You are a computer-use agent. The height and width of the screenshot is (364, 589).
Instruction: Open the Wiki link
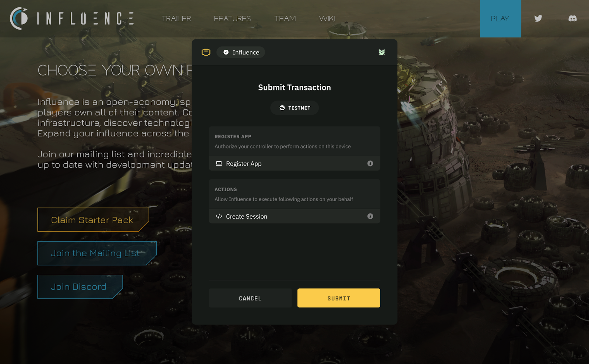pyautogui.click(x=327, y=18)
